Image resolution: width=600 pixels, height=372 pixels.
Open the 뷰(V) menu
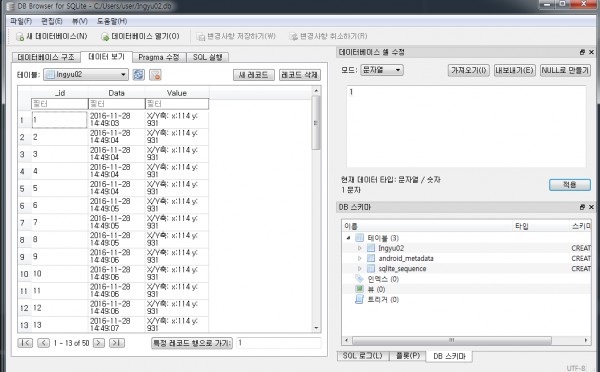(80, 21)
